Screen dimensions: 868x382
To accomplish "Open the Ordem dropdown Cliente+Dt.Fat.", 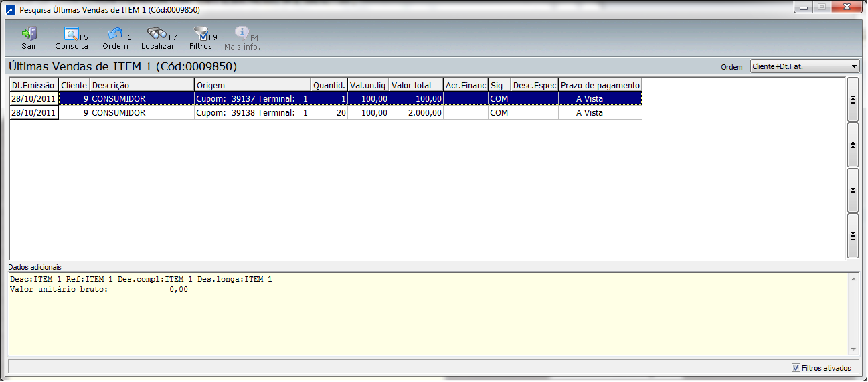I will click(x=804, y=66).
